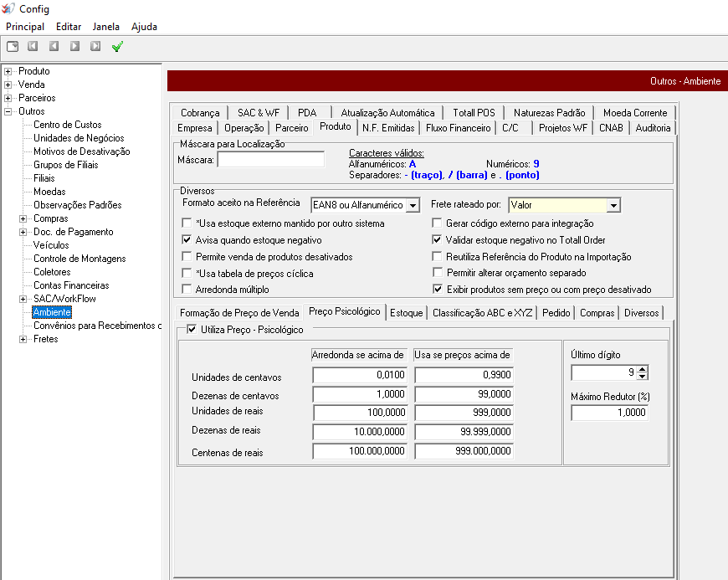This screenshot has height=580, width=728.
Task: Expand the Fretes tree node
Action: (x=23, y=340)
